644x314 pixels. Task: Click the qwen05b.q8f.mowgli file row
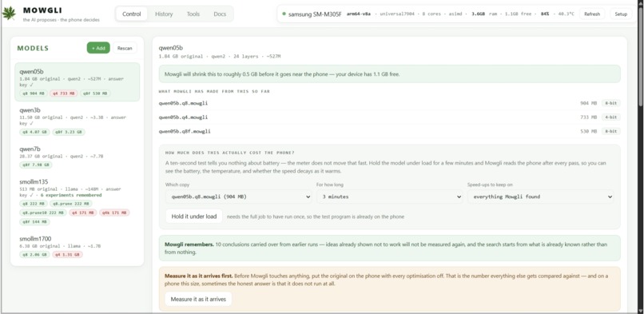pyautogui.click(x=389, y=131)
